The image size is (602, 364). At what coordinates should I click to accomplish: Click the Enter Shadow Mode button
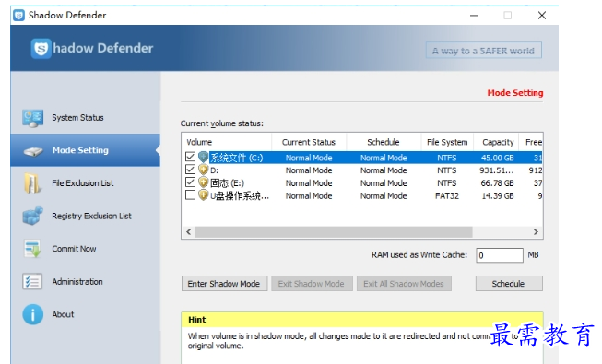(224, 284)
